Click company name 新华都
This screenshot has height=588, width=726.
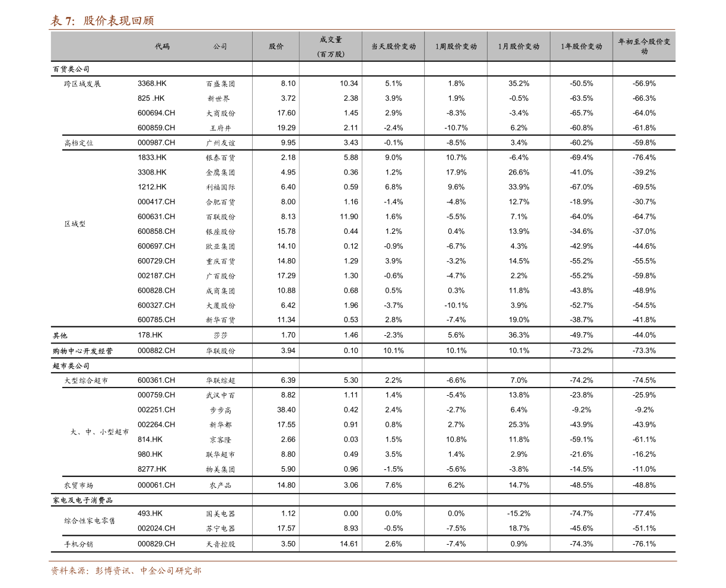tap(220, 425)
